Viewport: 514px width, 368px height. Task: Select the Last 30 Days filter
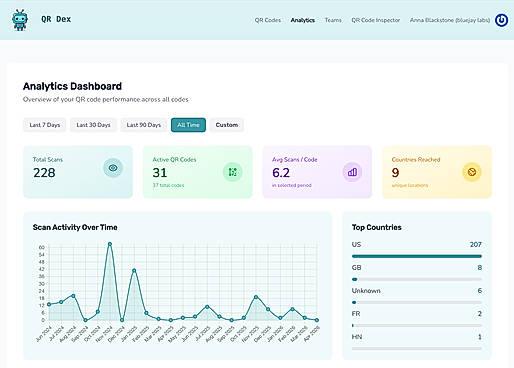point(93,125)
